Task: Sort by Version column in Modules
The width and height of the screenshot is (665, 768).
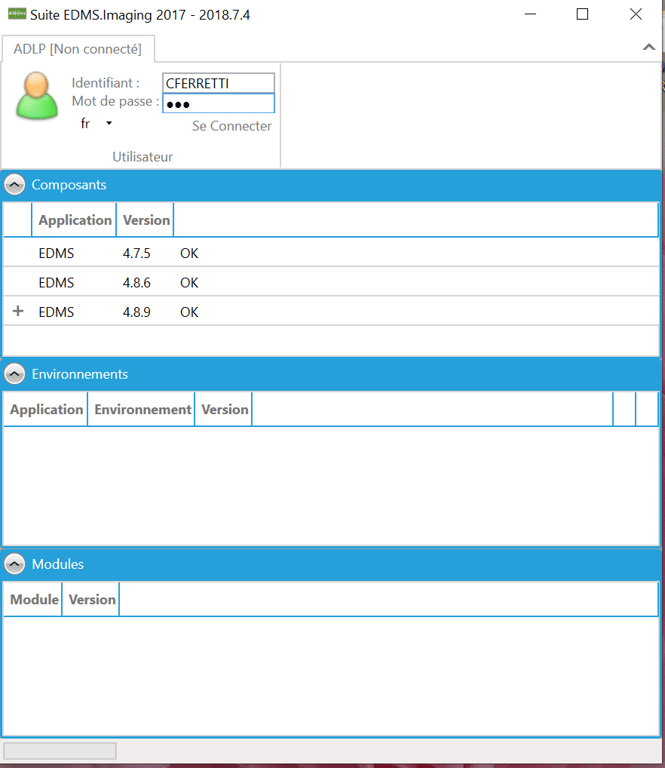Action: pos(92,599)
